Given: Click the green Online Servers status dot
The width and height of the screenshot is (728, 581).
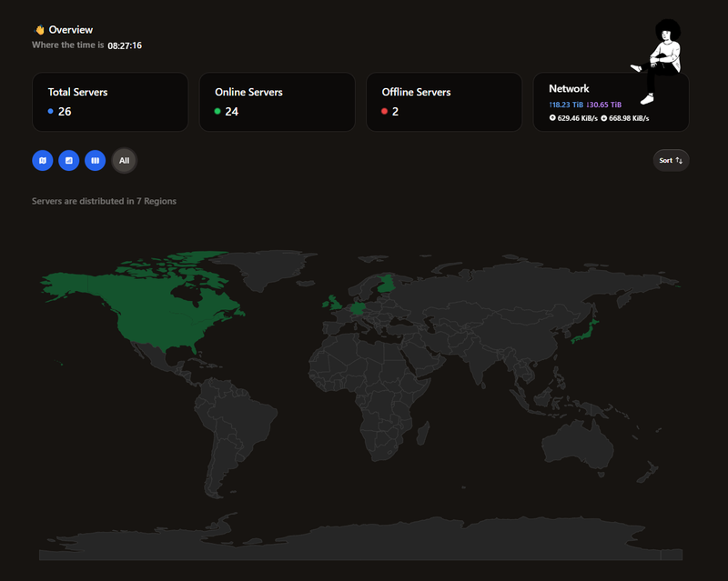Looking at the screenshot, I should [x=217, y=112].
